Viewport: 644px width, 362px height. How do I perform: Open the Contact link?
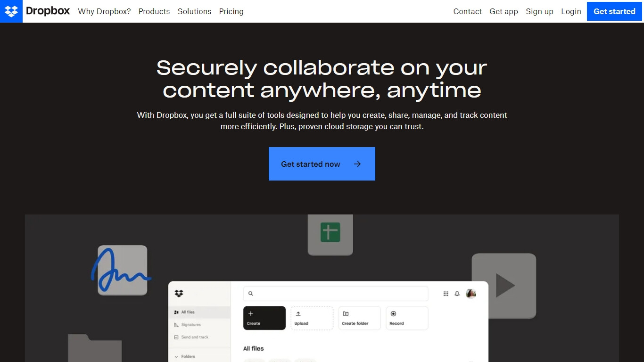pos(467,11)
